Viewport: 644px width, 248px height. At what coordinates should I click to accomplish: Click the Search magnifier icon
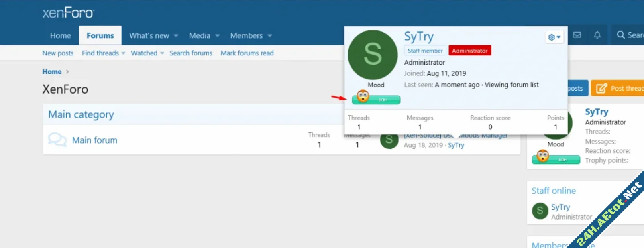point(621,35)
